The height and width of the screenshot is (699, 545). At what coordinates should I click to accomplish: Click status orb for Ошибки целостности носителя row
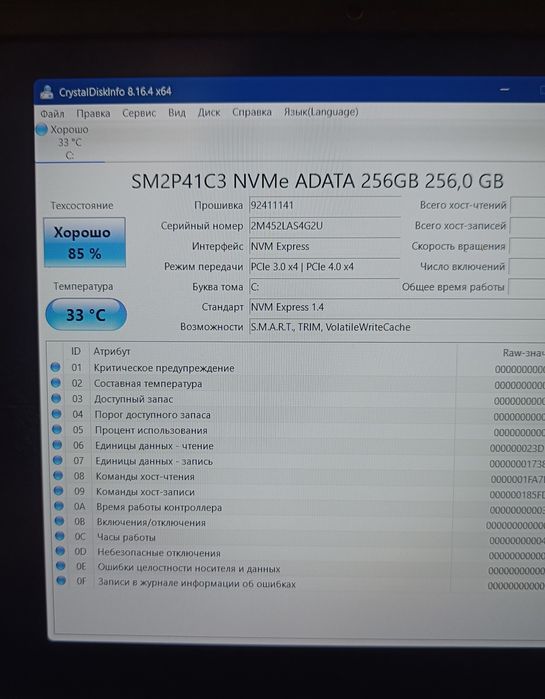pos(61,566)
